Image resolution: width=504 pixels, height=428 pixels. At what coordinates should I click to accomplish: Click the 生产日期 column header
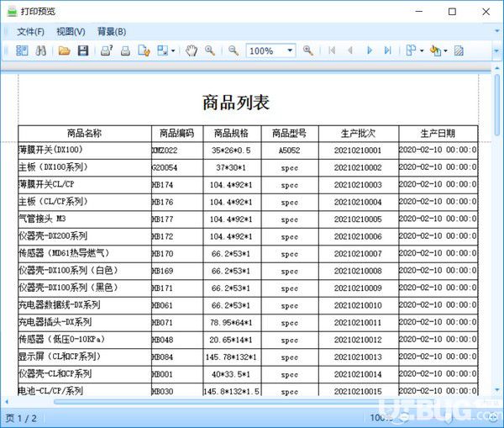[438, 133]
